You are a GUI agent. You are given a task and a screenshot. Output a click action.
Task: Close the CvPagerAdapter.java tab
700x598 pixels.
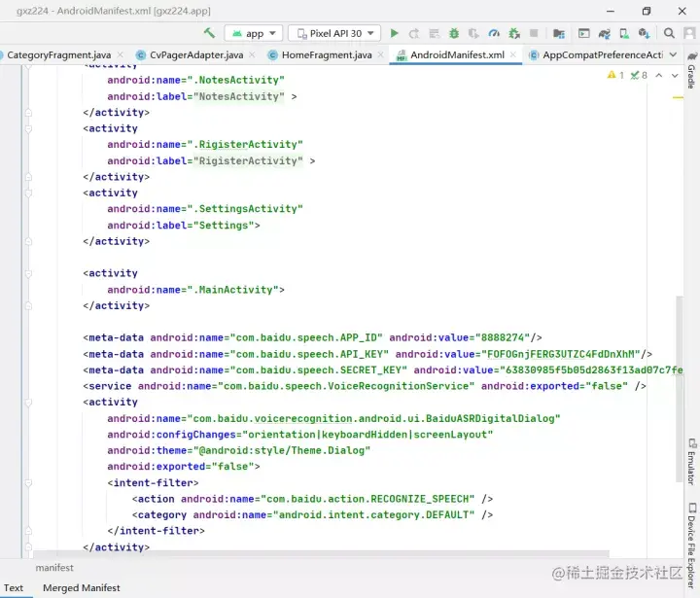pos(252,54)
